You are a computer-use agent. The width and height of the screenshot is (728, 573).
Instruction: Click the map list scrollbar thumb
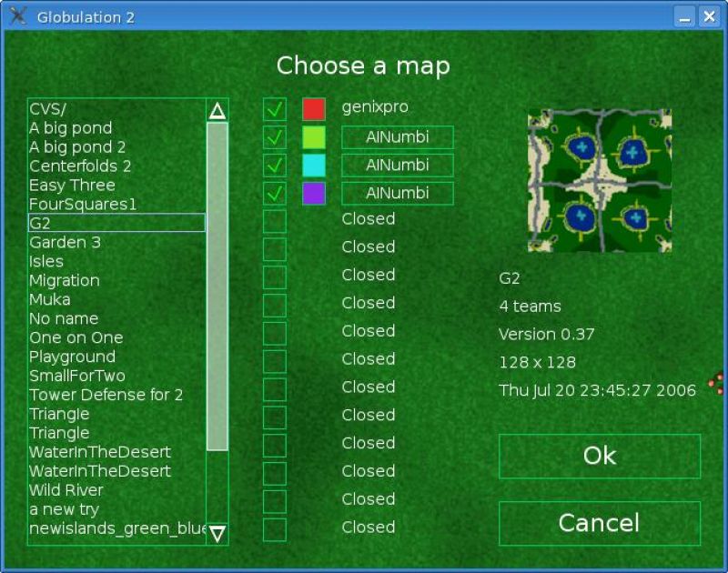(217, 286)
